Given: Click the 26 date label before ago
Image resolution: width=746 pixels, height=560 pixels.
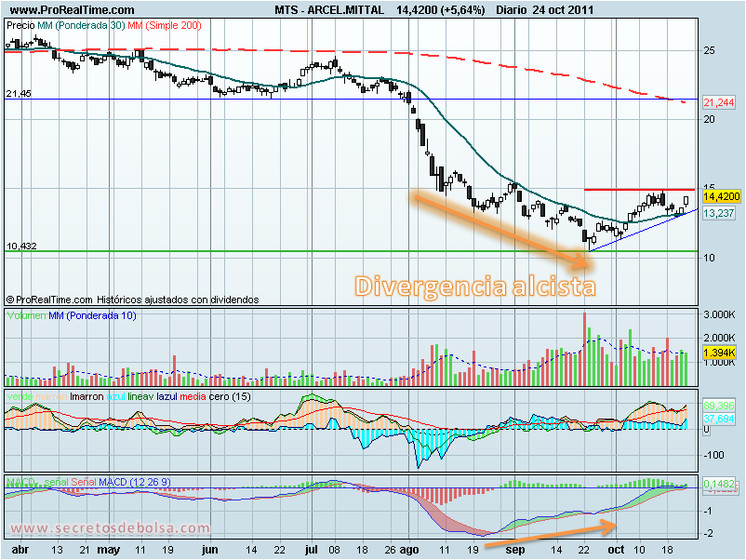Looking at the screenshot, I should pyautogui.click(x=390, y=550).
